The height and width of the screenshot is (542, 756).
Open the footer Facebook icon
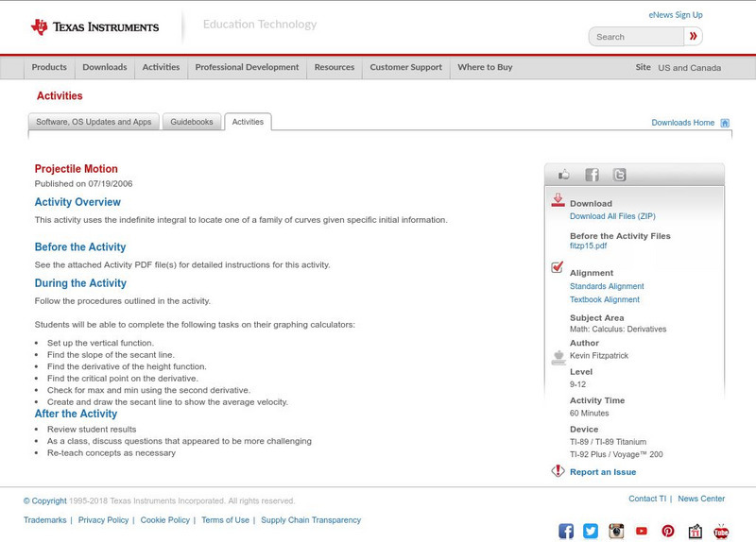(x=566, y=531)
